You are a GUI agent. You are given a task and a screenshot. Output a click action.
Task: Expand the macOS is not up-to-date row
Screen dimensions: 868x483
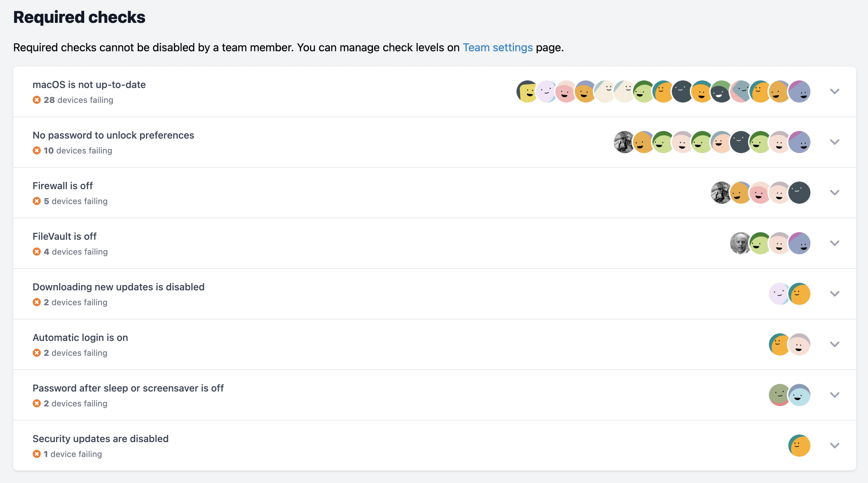[834, 91]
